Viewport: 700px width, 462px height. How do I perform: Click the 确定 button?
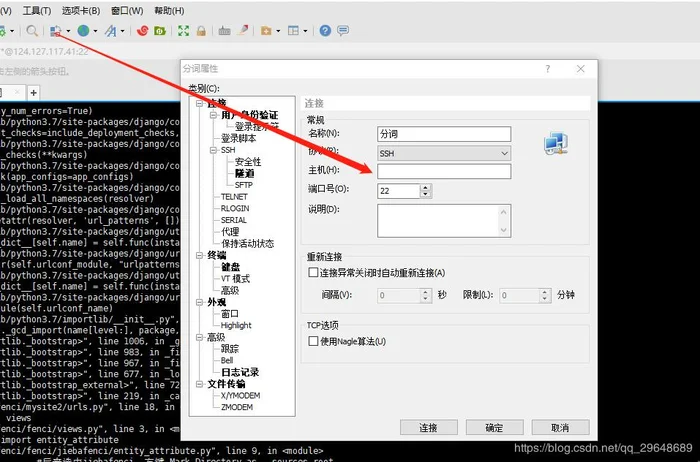[x=494, y=427]
